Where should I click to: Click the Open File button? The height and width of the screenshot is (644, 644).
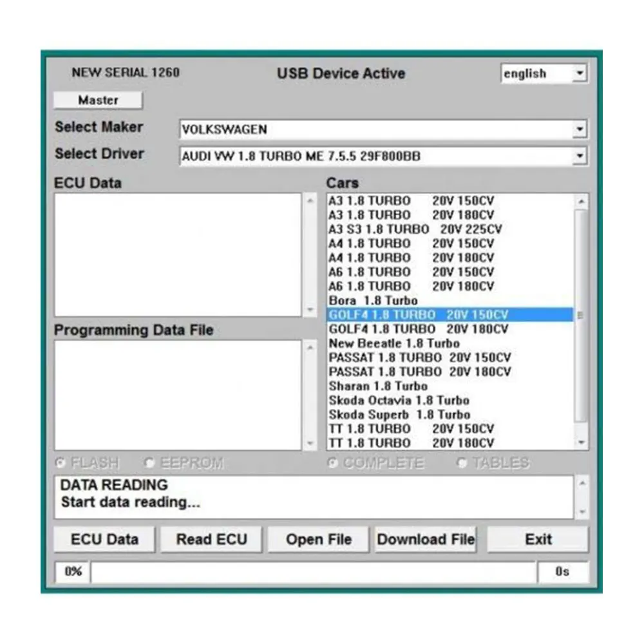point(319,539)
